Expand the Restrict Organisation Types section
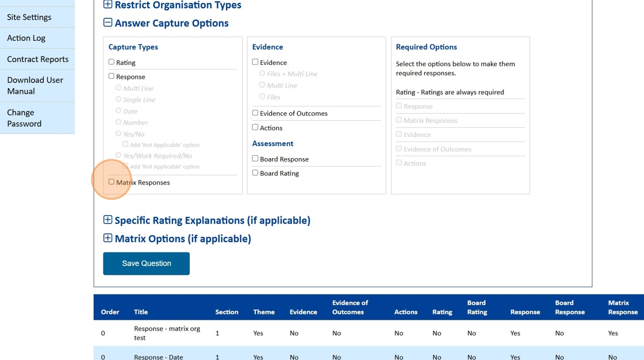 108,5
